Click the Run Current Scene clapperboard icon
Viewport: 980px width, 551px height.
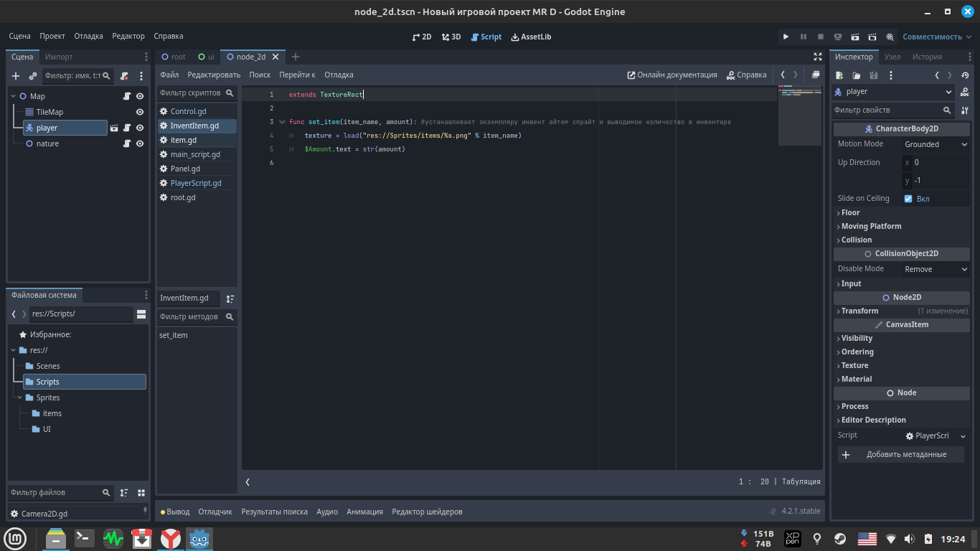pos(855,37)
